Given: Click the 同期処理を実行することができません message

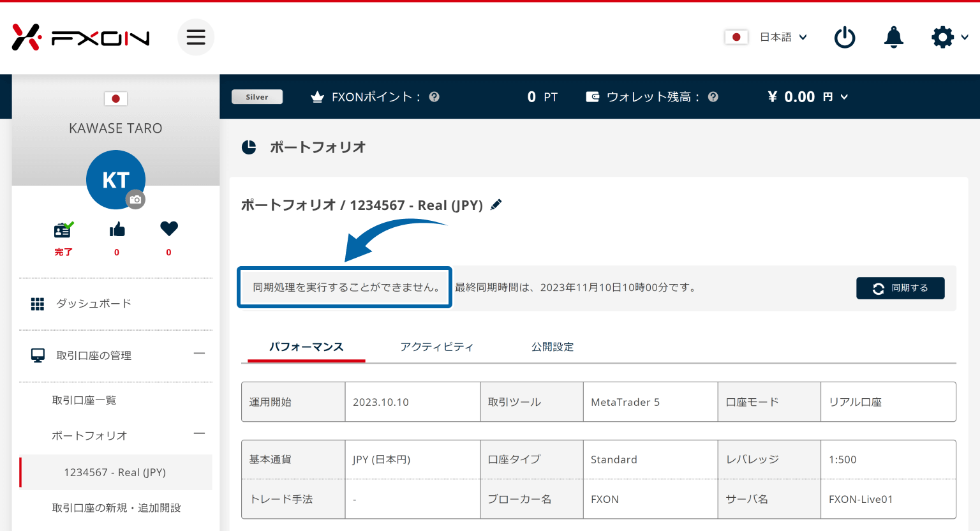Looking at the screenshot, I should coord(345,287).
